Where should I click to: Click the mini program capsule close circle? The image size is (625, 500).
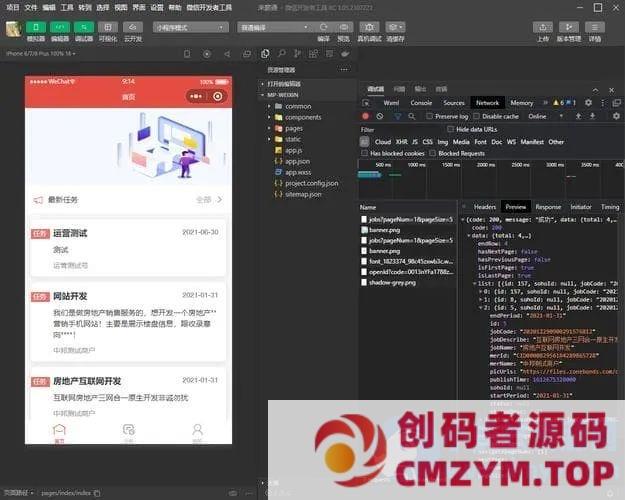pos(218,96)
